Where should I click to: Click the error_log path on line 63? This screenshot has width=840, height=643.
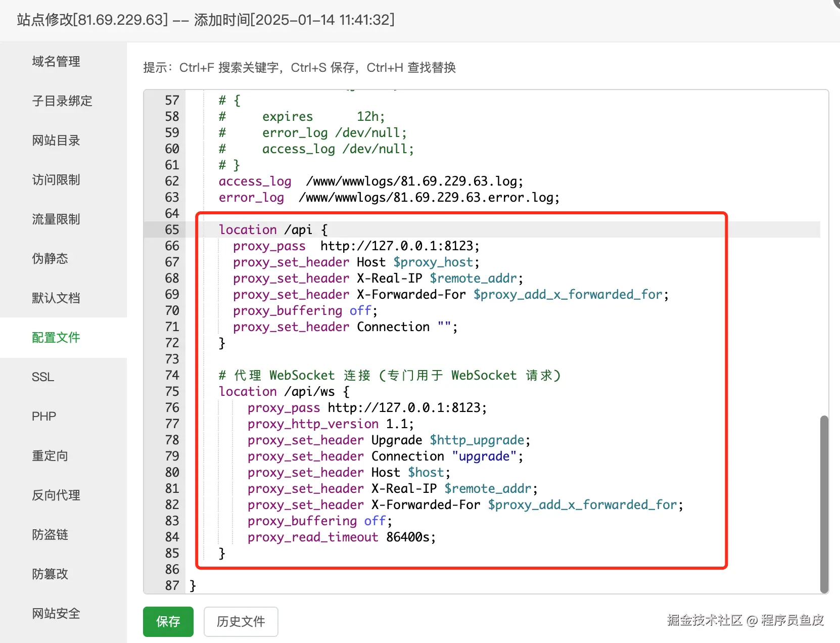(x=429, y=197)
